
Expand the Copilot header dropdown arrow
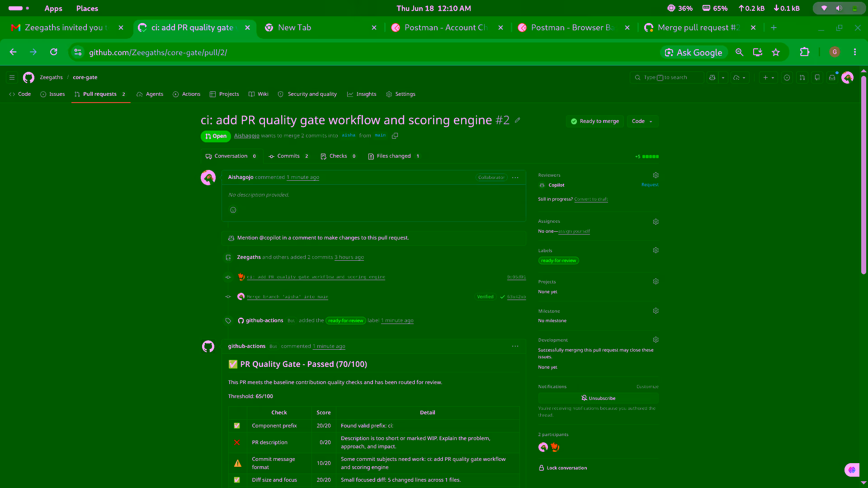[x=723, y=78]
